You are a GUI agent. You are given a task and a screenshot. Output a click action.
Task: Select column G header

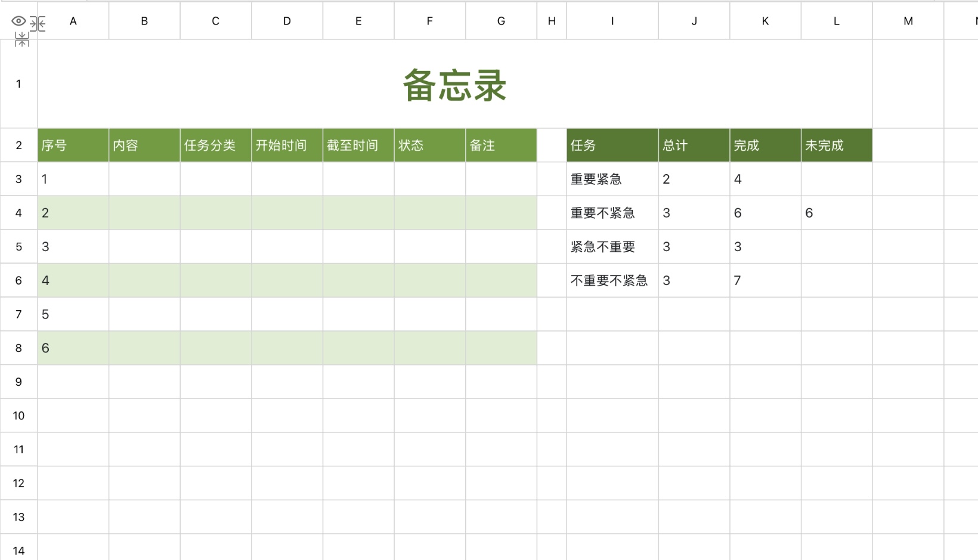click(x=501, y=21)
